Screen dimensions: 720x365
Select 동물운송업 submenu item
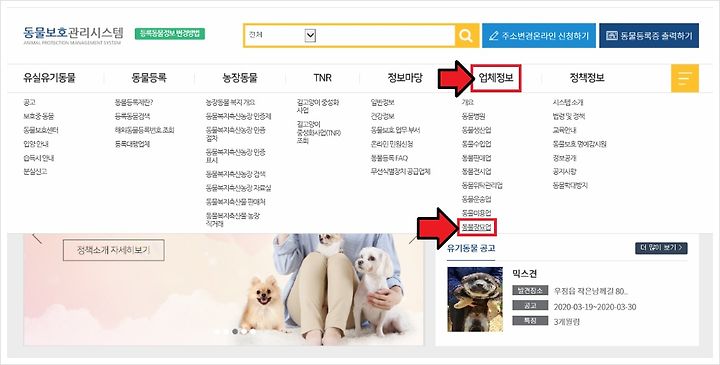tap(476, 199)
